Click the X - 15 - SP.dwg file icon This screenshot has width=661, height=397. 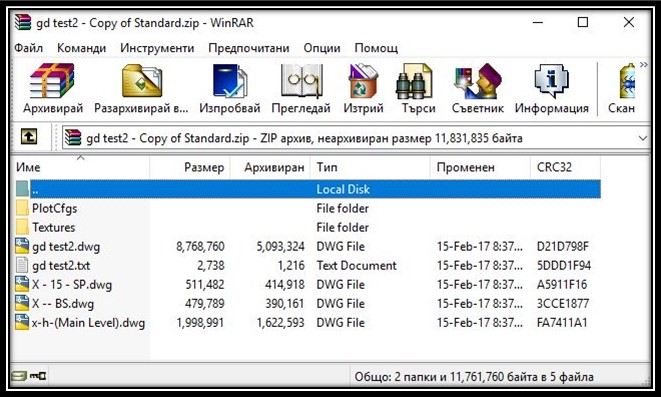coord(22,284)
